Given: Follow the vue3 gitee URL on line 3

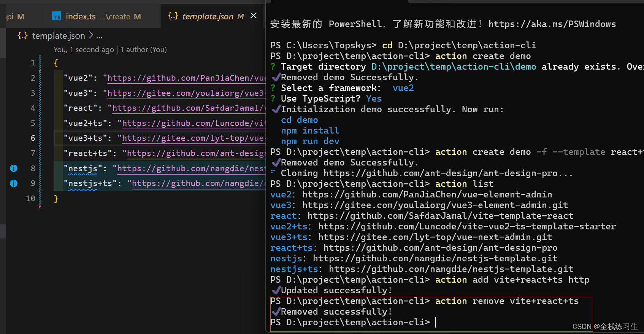Looking at the screenshot, I should 186,93.
